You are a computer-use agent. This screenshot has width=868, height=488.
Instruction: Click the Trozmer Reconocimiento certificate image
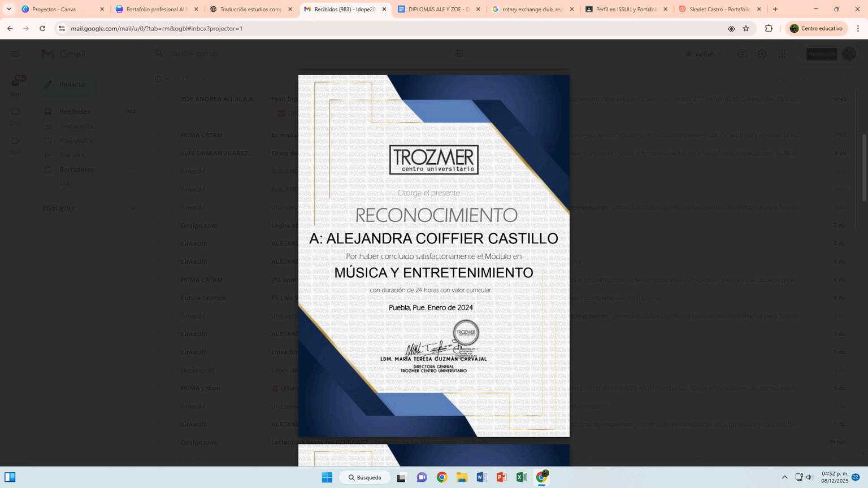pyautogui.click(x=434, y=256)
